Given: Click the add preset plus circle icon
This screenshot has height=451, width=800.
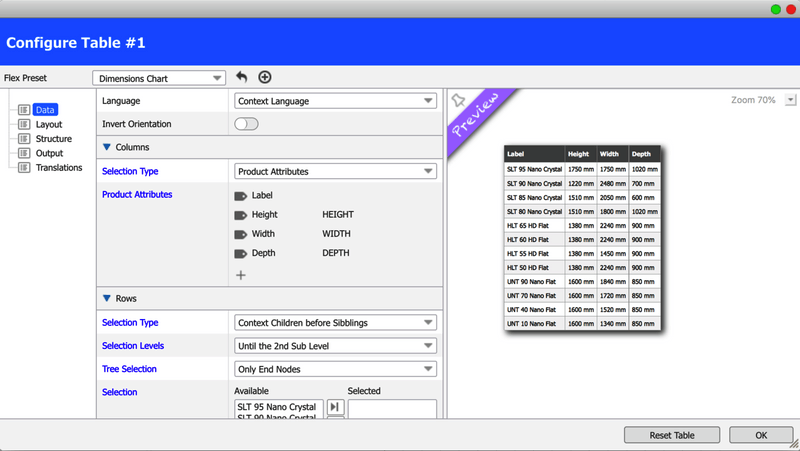Looking at the screenshot, I should click(x=265, y=77).
